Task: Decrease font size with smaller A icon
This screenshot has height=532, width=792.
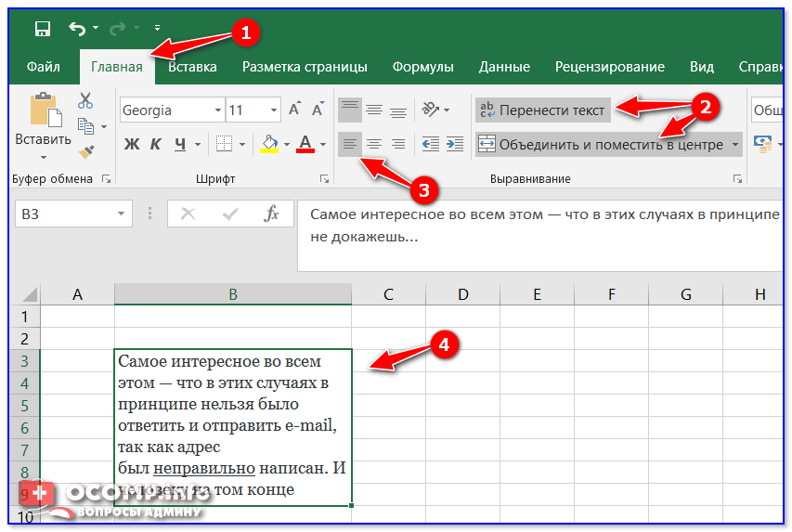Action: coord(318,109)
